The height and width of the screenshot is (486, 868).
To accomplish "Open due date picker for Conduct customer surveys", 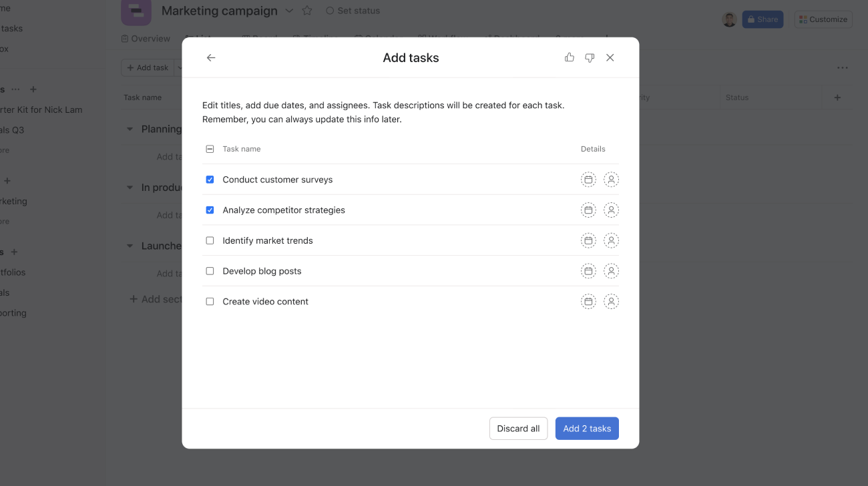I will (588, 179).
